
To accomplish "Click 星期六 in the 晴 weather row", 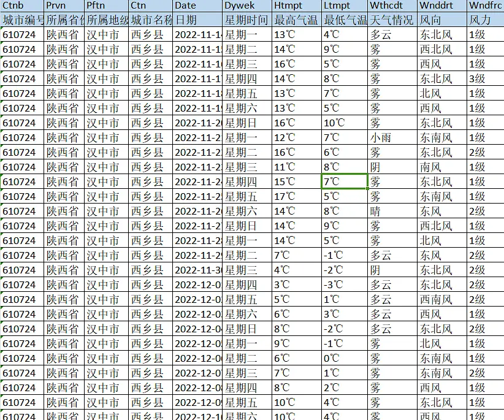I will [247, 211].
